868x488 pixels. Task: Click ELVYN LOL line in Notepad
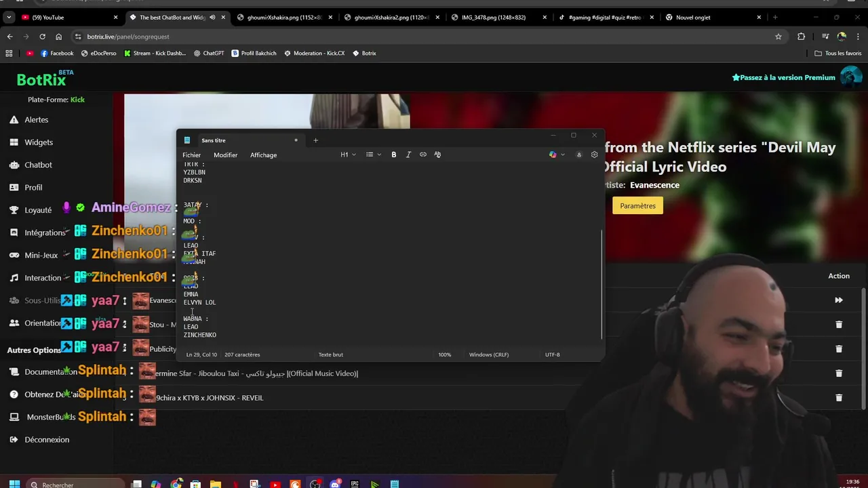pyautogui.click(x=199, y=302)
